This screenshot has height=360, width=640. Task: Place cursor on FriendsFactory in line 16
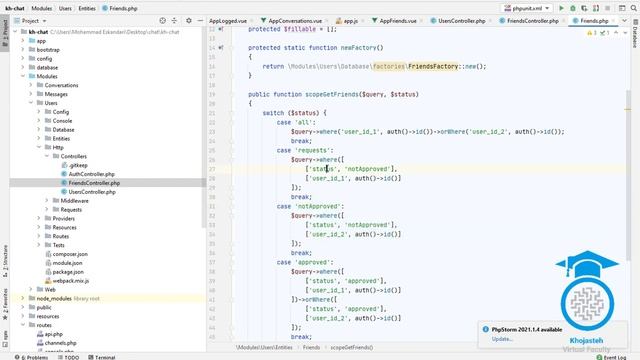point(433,66)
